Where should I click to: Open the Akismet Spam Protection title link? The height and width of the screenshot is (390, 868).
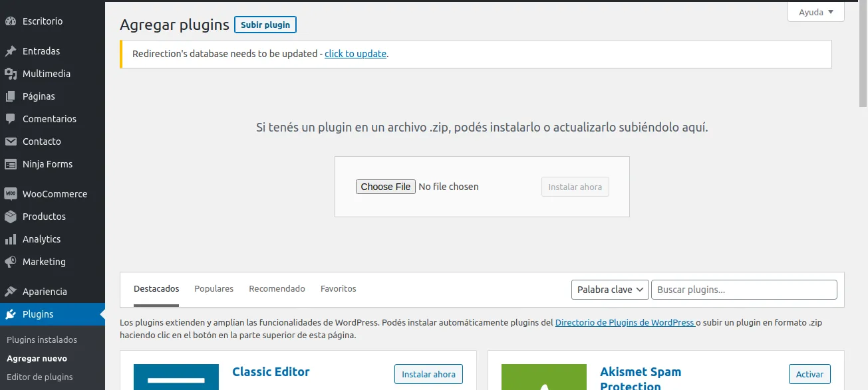(x=641, y=379)
